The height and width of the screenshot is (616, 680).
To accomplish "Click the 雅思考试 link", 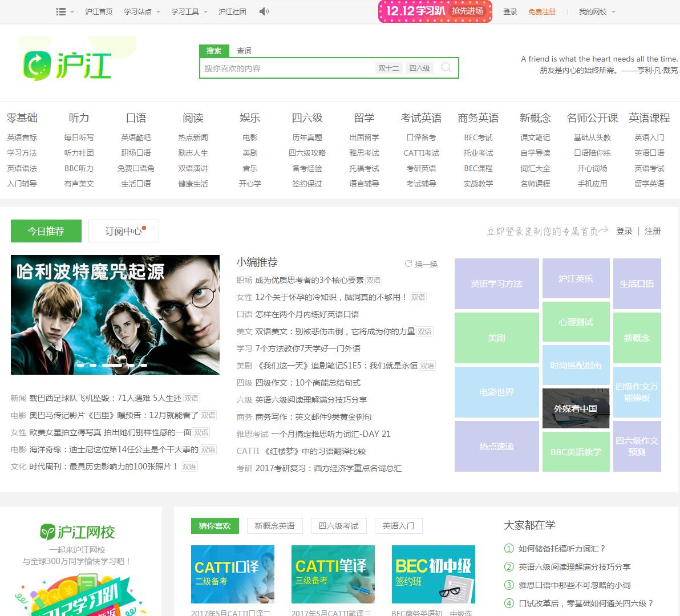I will pyautogui.click(x=365, y=153).
